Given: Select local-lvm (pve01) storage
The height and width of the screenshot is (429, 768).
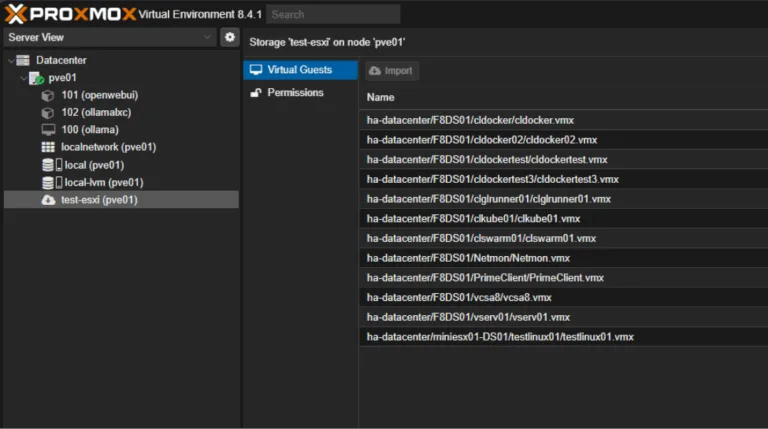Looking at the screenshot, I should tap(104, 182).
